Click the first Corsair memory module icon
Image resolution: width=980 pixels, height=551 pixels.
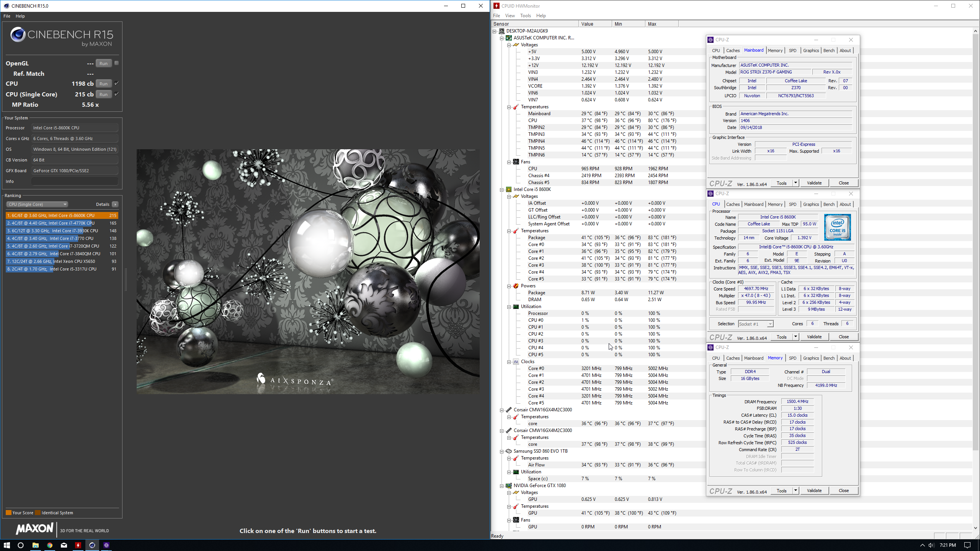[509, 410]
